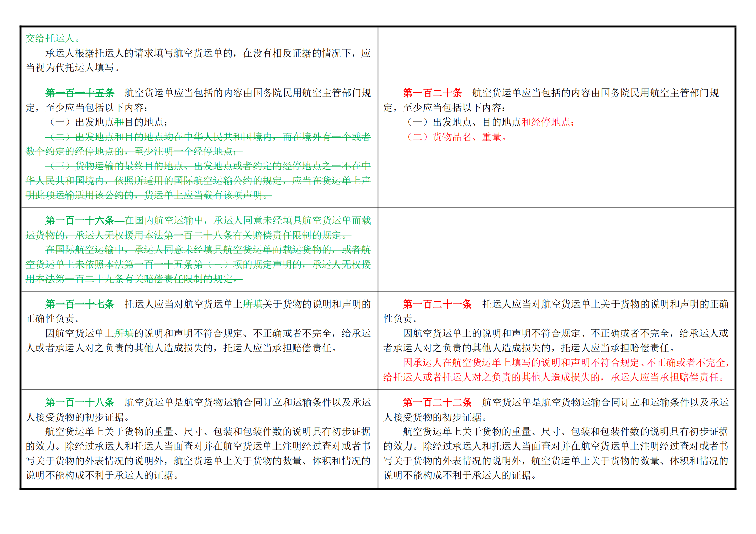Click the struck-through heading 第一百一十六条
The height and width of the screenshot is (534, 756).
click(x=80, y=220)
